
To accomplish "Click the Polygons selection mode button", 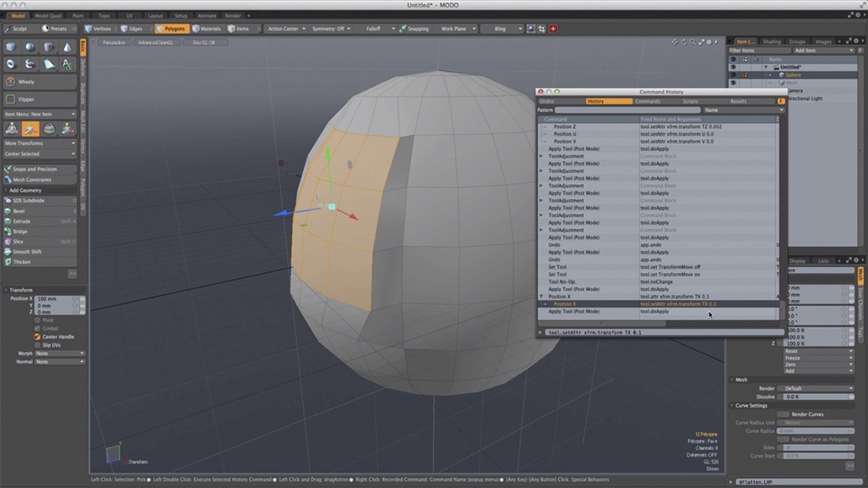I will [x=171, y=28].
